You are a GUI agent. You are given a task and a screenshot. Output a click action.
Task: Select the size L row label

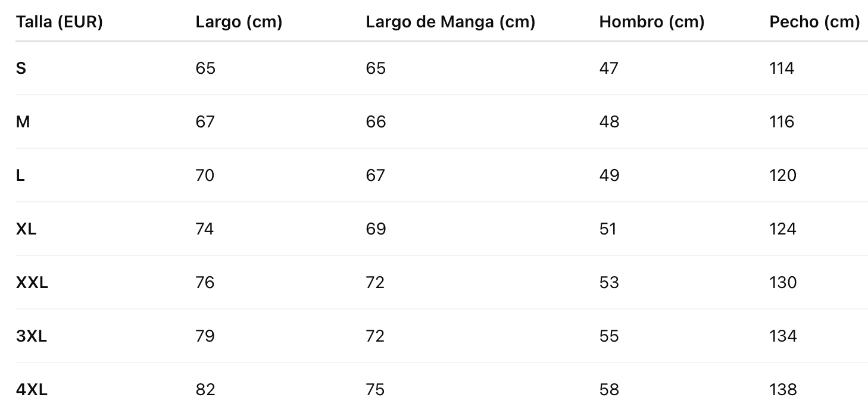coord(20,176)
